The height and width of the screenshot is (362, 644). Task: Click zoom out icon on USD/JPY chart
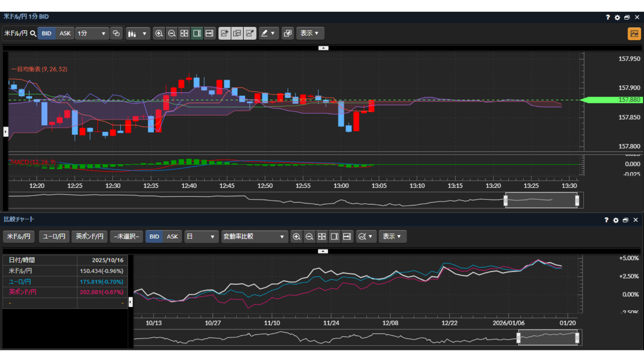pos(172,33)
